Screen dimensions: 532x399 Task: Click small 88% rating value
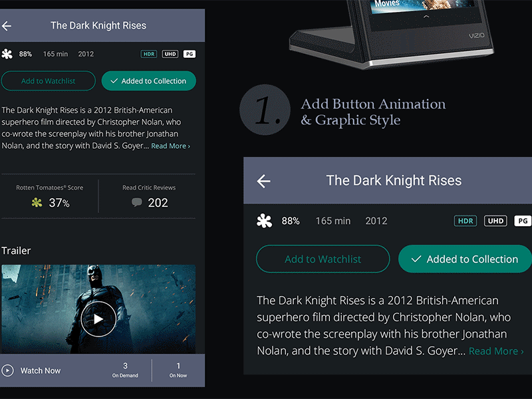click(25, 54)
